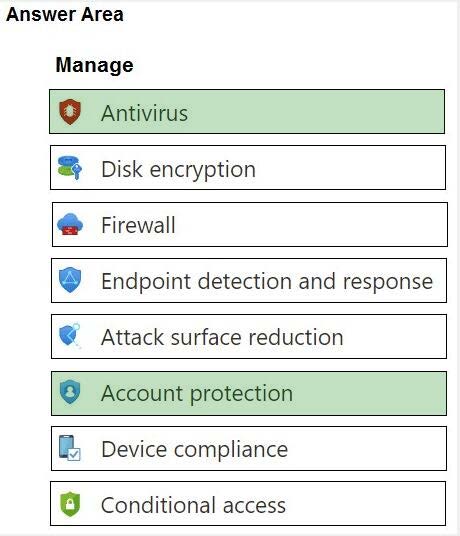Click the Endpoint detection shield icon
Viewport: 460px width, 536px height.
[x=70, y=280]
